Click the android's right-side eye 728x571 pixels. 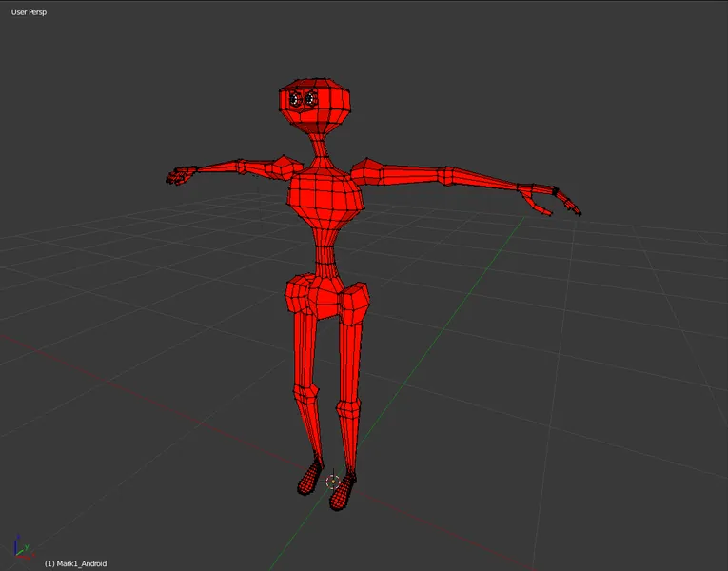(310, 98)
